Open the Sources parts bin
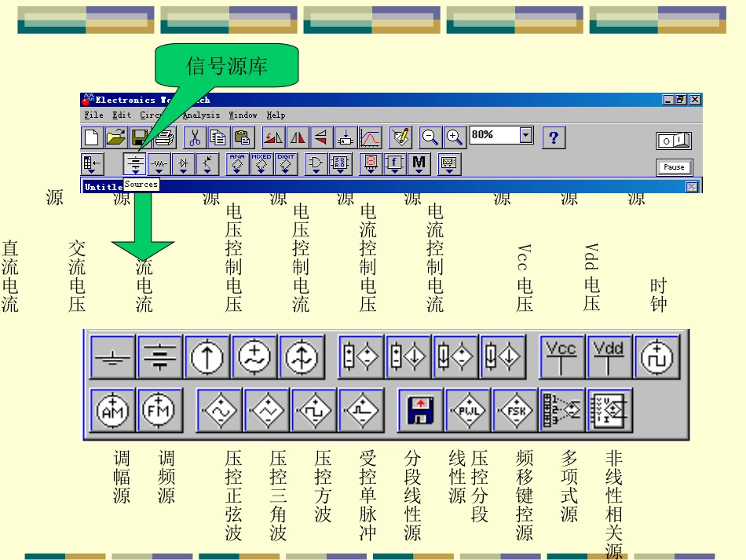The width and height of the screenshot is (746, 560). click(135, 163)
